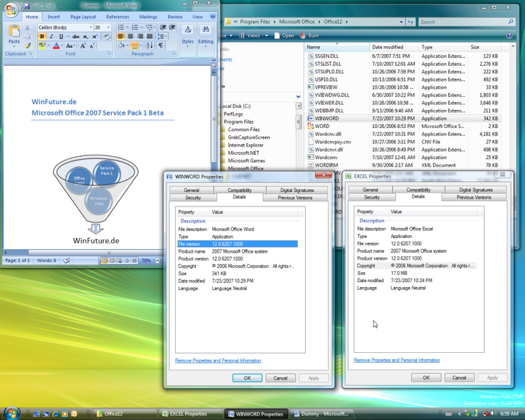The height and width of the screenshot is (420, 525).
Task: Enable Center alignment in Paragraph group
Action: [x=130, y=36]
